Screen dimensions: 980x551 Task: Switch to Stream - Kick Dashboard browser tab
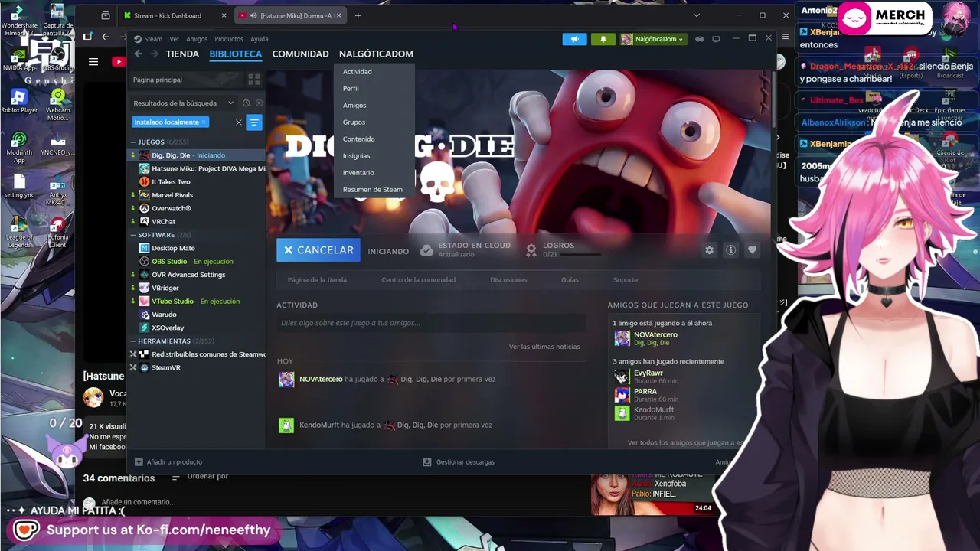(174, 15)
